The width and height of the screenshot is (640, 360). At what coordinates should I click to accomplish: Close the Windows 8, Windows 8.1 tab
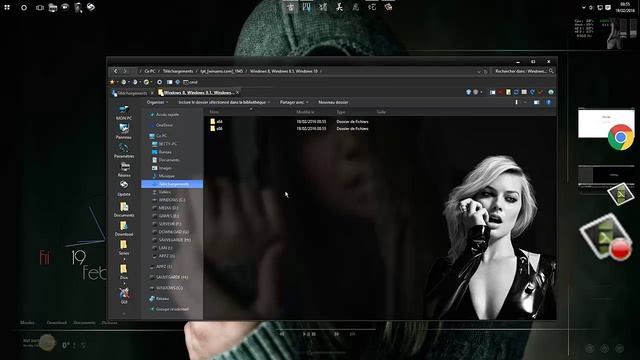tap(238, 93)
